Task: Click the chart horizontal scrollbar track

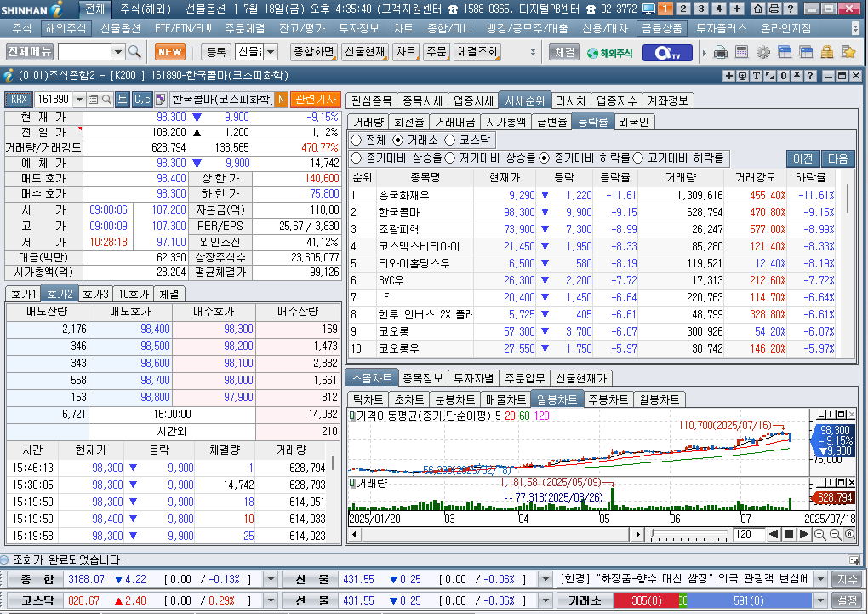Action: (495, 535)
